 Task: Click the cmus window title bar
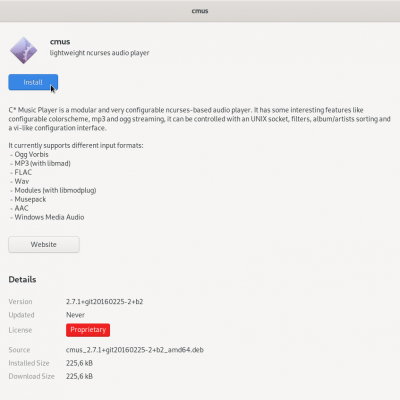click(x=200, y=11)
